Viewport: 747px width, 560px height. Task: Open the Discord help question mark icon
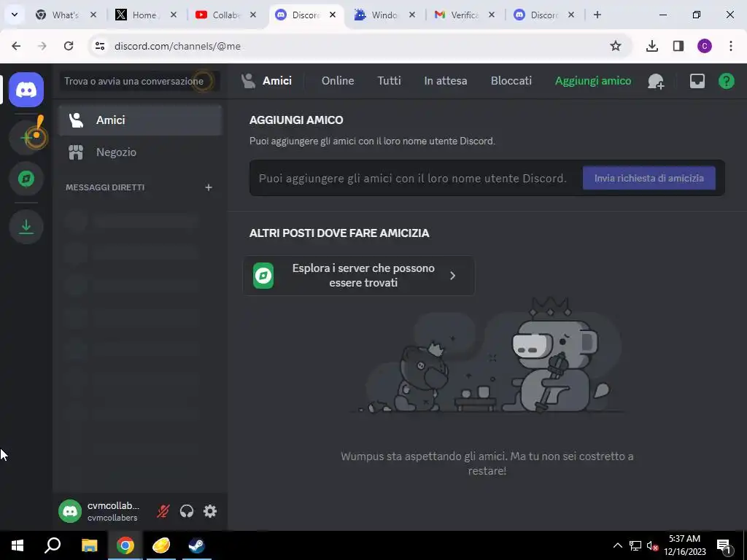(x=726, y=82)
